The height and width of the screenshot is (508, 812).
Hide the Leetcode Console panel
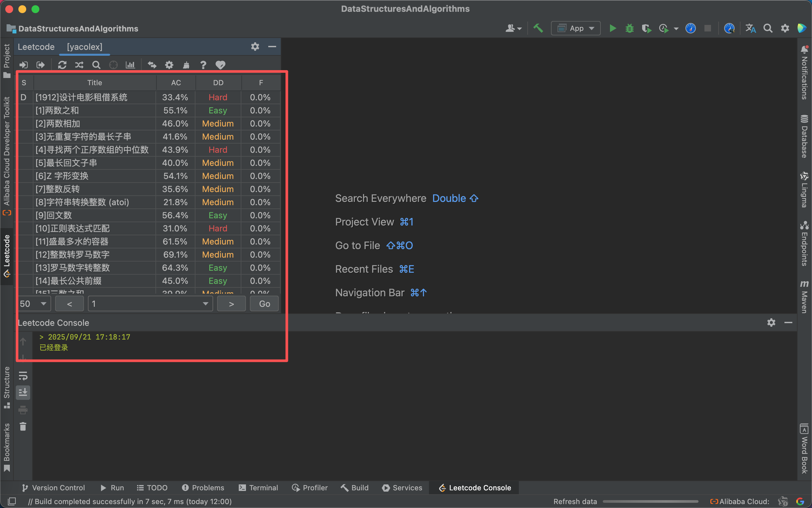click(x=788, y=322)
